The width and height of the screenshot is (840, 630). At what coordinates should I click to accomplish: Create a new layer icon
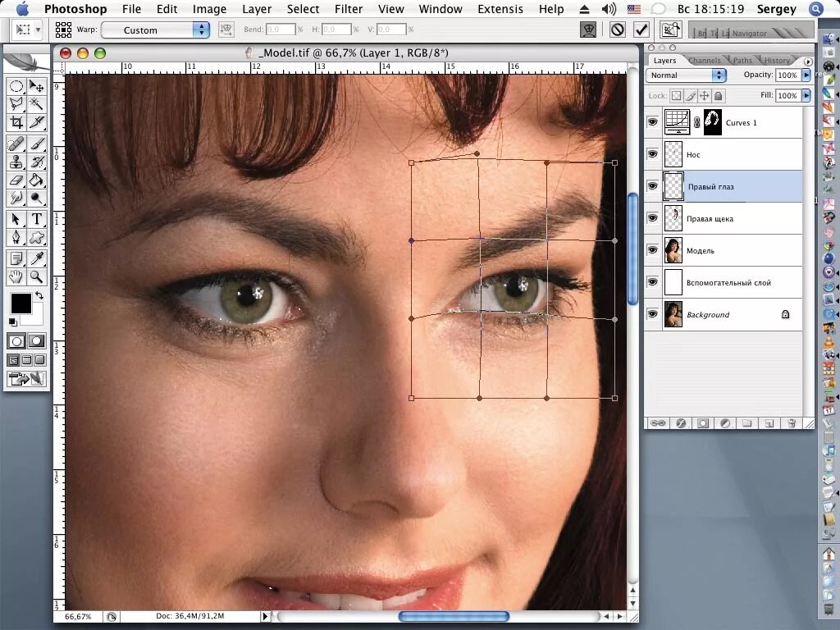769,423
